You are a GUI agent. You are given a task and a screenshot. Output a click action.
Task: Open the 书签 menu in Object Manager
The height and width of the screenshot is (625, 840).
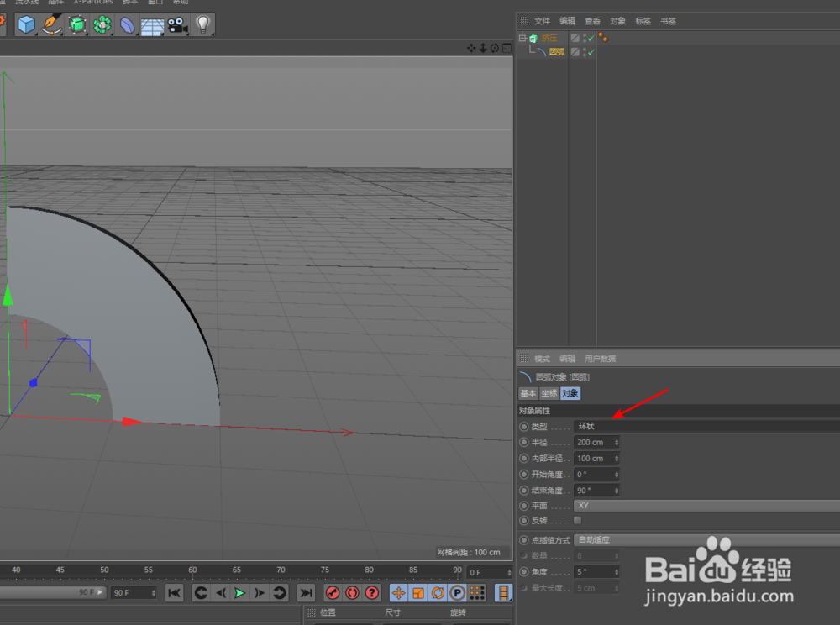point(668,21)
